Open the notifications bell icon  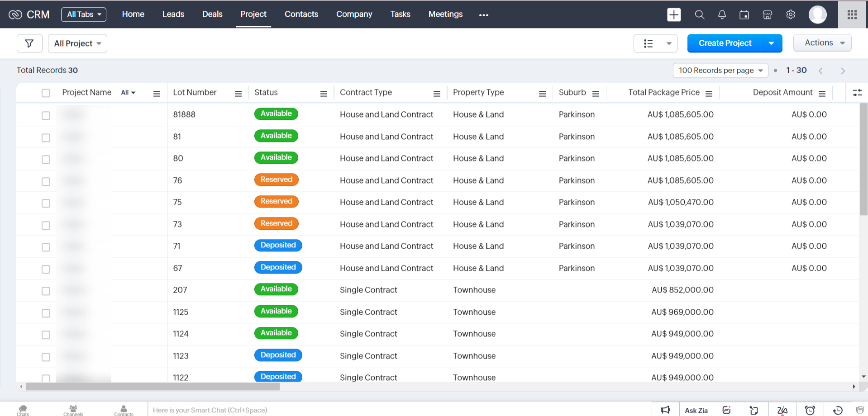pyautogui.click(x=722, y=14)
